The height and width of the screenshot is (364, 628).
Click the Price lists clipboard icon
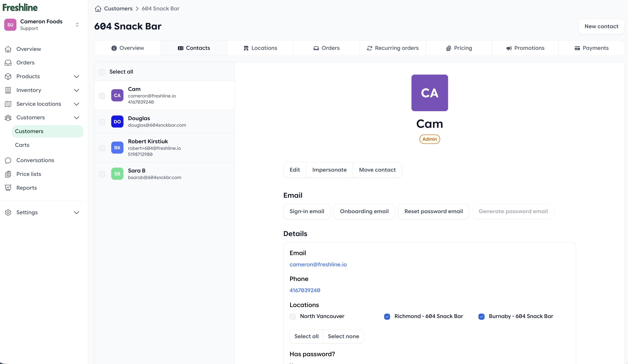point(8,174)
